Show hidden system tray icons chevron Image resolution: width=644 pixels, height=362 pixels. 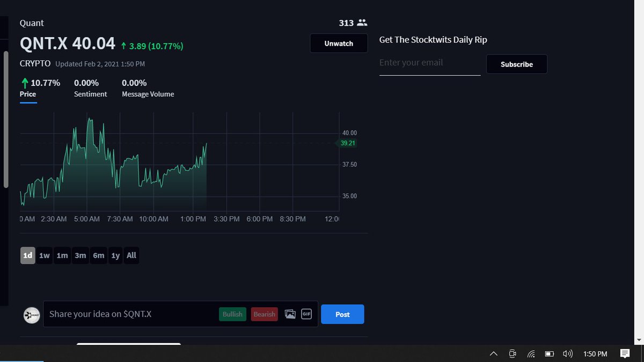tap(494, 354)
